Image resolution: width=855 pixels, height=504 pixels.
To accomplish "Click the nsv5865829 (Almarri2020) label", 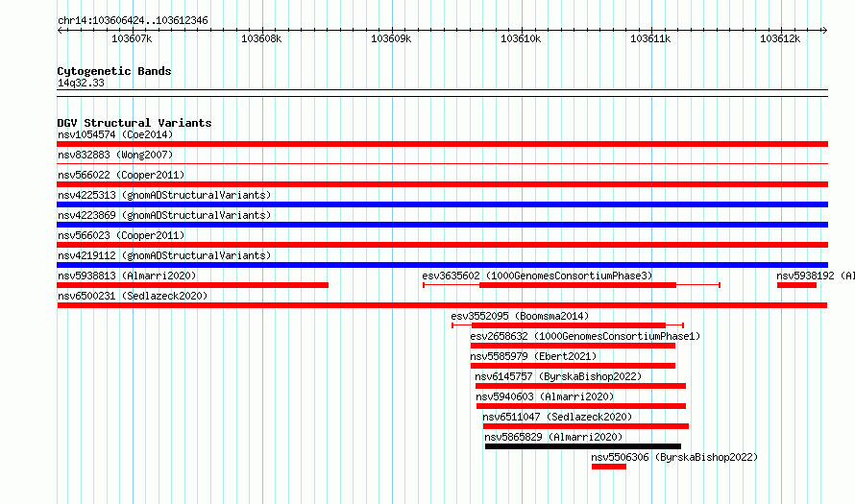I will pyautogui.click(x=553, y=437).
